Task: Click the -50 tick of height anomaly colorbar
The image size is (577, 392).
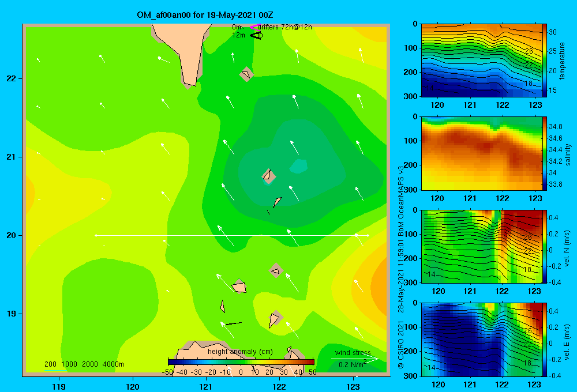Action: (x=168, y=372)
